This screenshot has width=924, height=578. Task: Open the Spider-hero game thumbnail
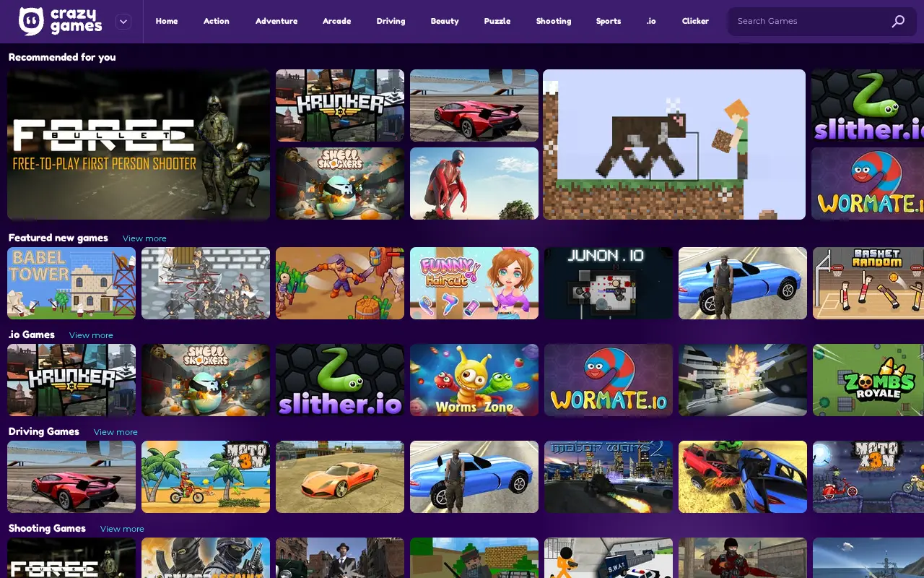(474, 184)
